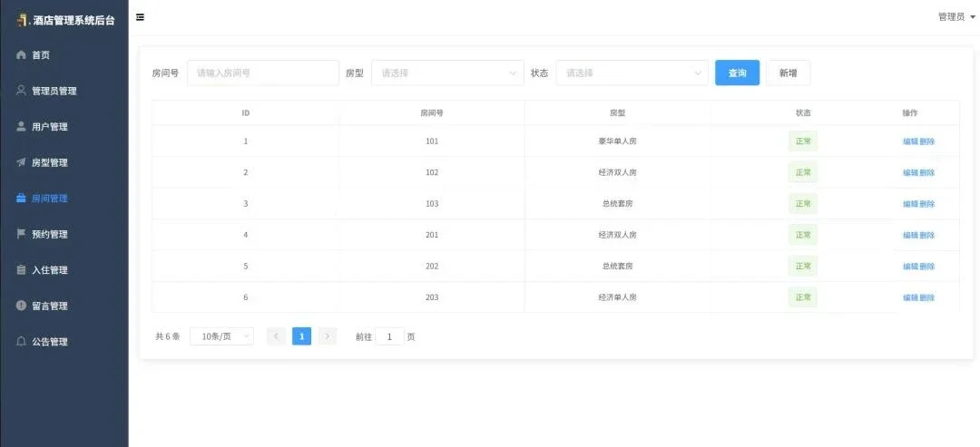Image resolution: width=980 pixels, height=447 pixels.
Task: Click the ID column header
Action: (x=246, y=113)
